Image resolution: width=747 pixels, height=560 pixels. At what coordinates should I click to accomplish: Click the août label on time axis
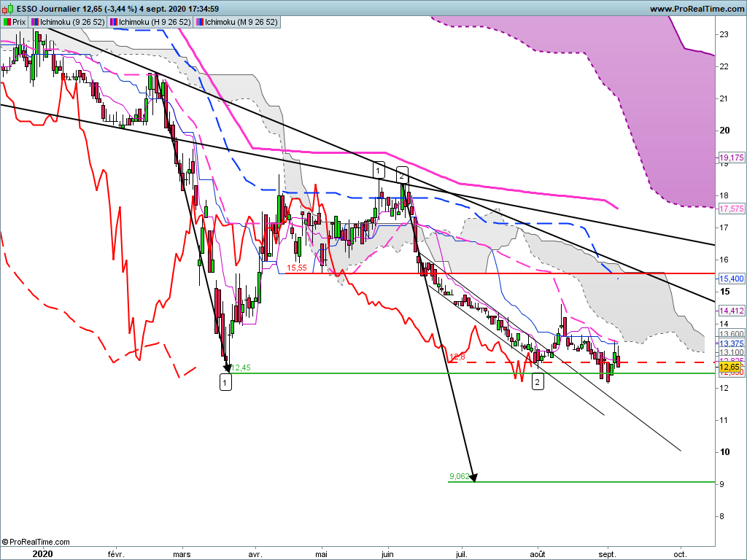click(x=538, y=554)
